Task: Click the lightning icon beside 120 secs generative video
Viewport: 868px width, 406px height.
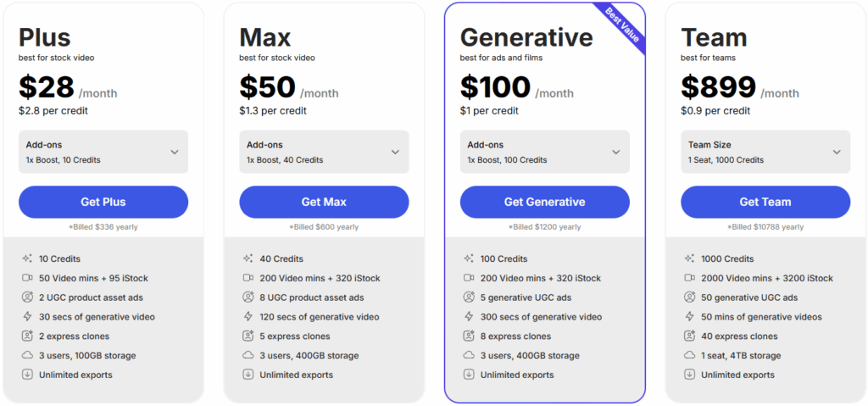Action: click(248, 317)
